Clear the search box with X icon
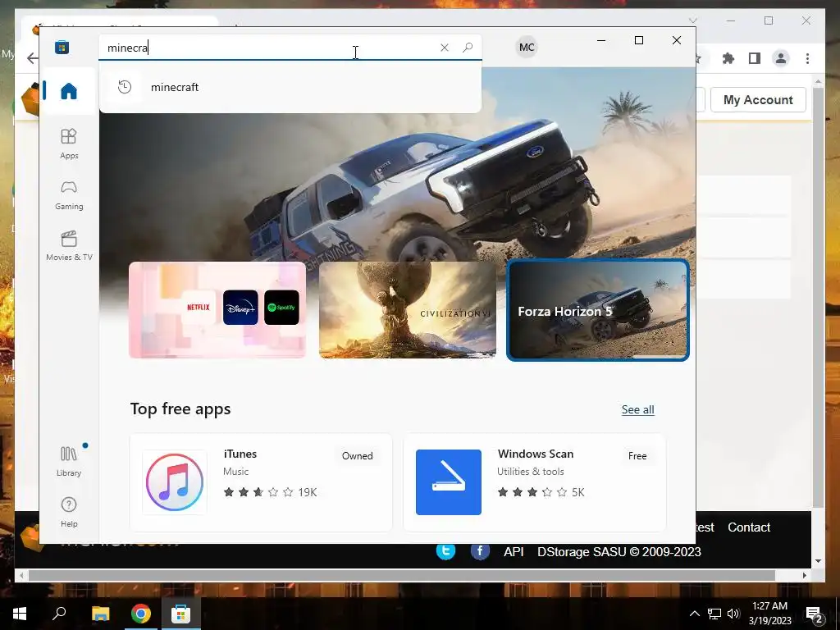Screen dimensions: 840x630 [444, 48]
